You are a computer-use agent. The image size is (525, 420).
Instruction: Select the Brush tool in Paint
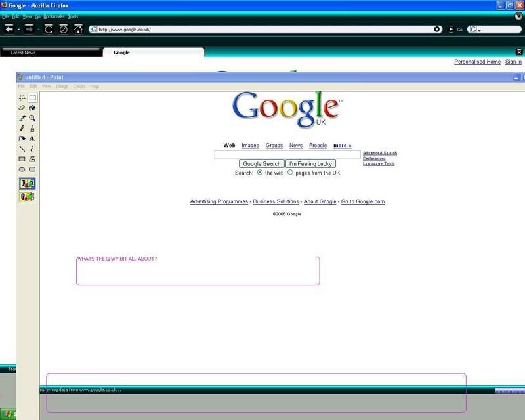[x=32, y=128]
